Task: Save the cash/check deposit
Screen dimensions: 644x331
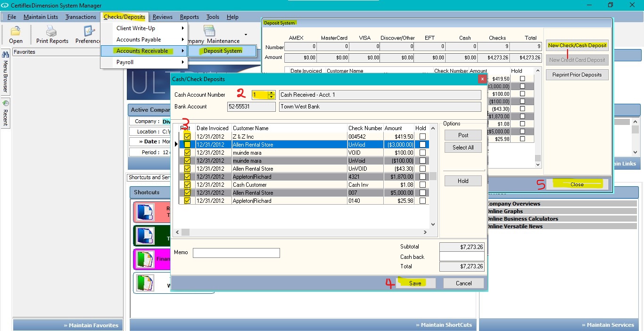Action: (x=415, y=283)
